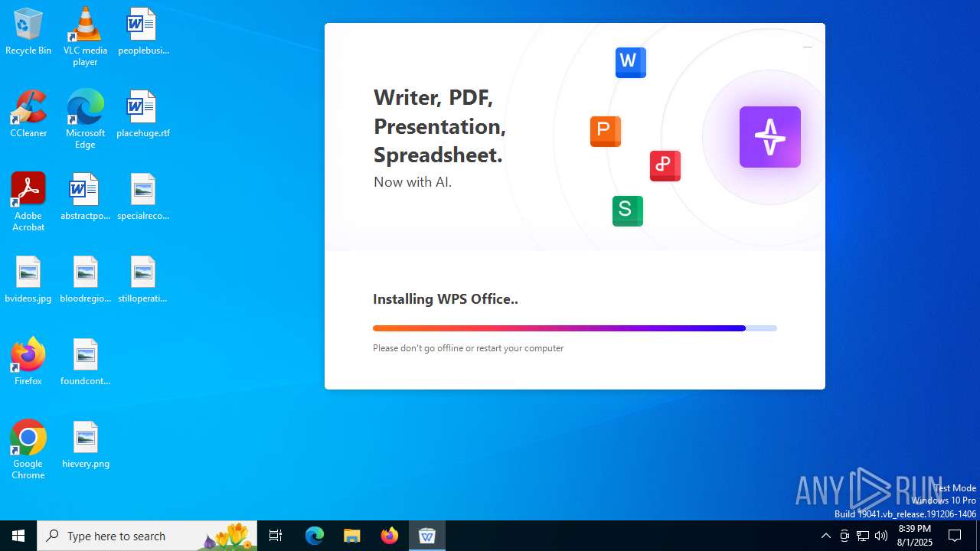Select the Microsoft Edge desktop shortcut
This screenshot has height=551, width=980.
85,119
